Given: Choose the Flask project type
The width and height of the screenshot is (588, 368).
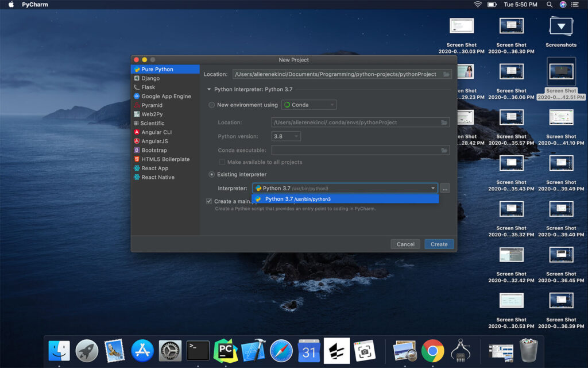Looking at the screenshot, I should coord(165,87).
